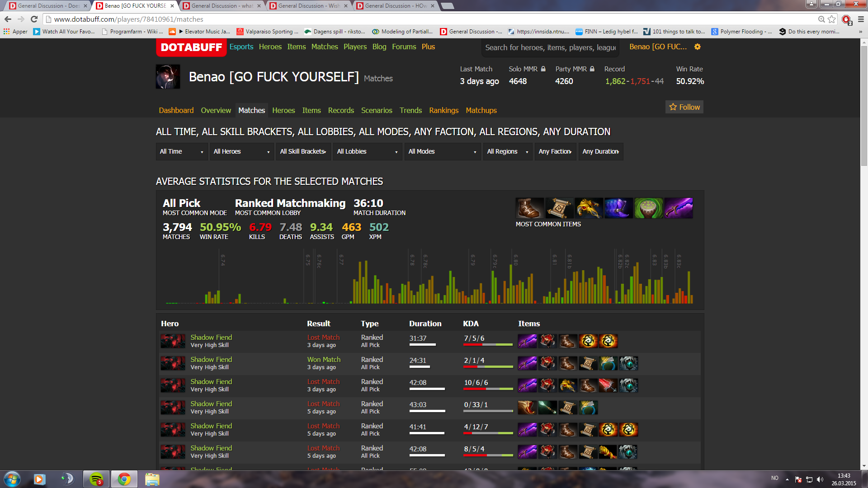Click the purple blade icon in common items
Screen dimensions: 868x488
pos(678,208)
